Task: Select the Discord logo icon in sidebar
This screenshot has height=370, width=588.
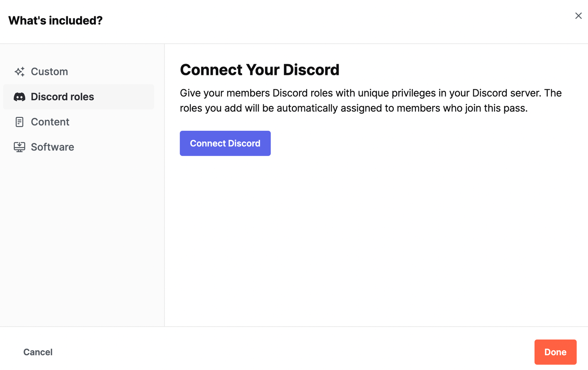Action: tap(20, 97)
